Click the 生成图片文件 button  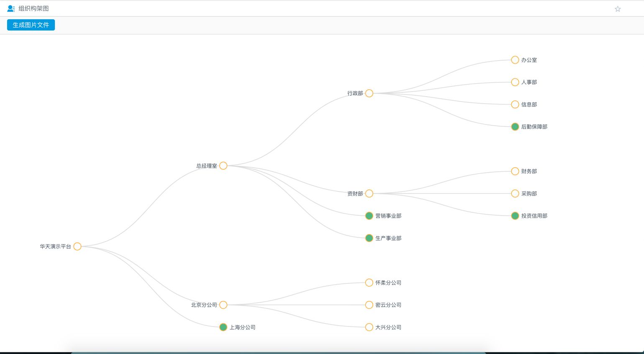[31, 25]
